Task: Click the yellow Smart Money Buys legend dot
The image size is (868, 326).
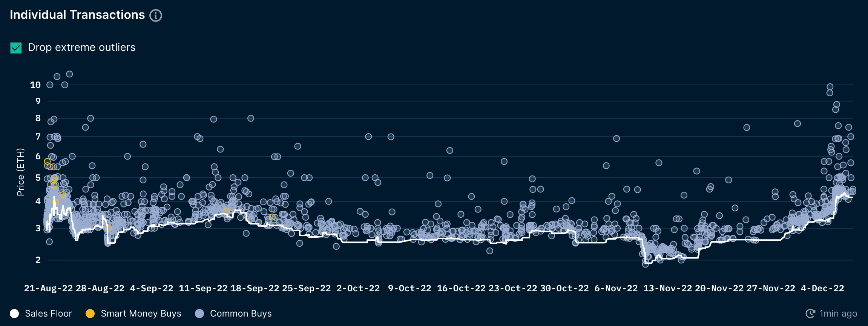Action: tap(90, 314)
